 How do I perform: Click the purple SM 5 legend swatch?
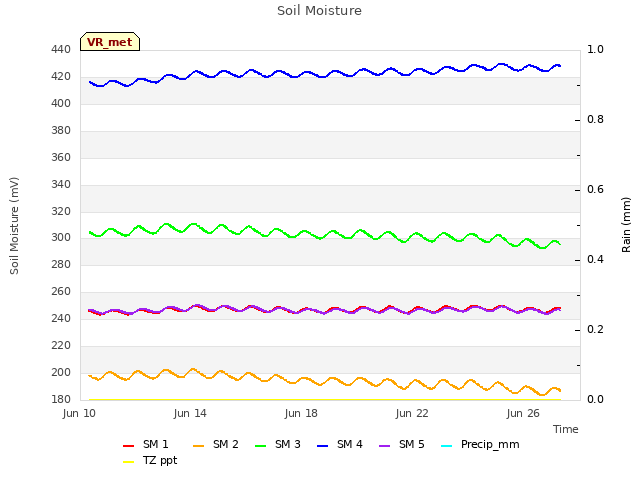pyautogui.click(x=384, y=446)
